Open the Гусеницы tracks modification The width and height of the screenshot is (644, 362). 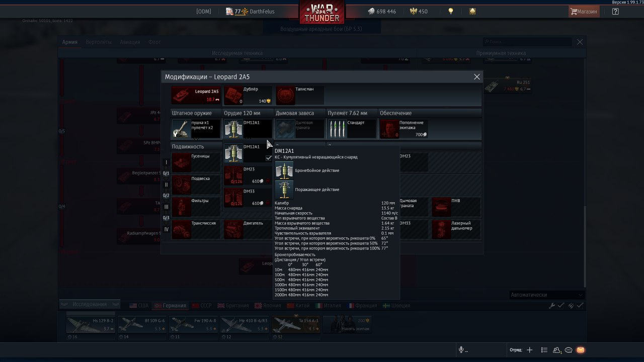click(196, 162)
